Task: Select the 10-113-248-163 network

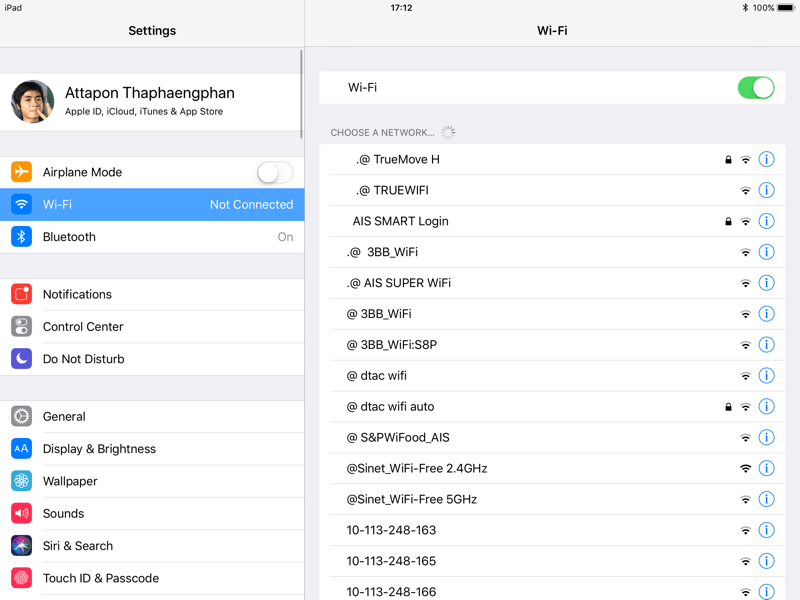Action: click(500, 530)
